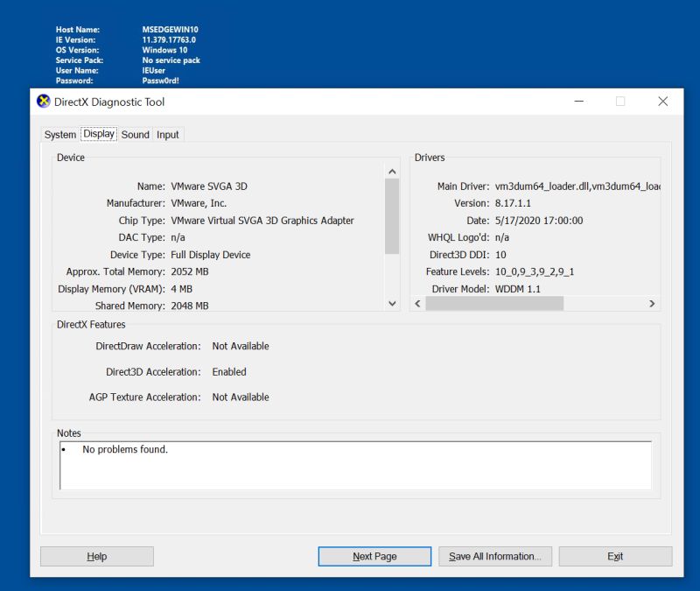
Task: Open the System tab
Action: tap(59, 134)
